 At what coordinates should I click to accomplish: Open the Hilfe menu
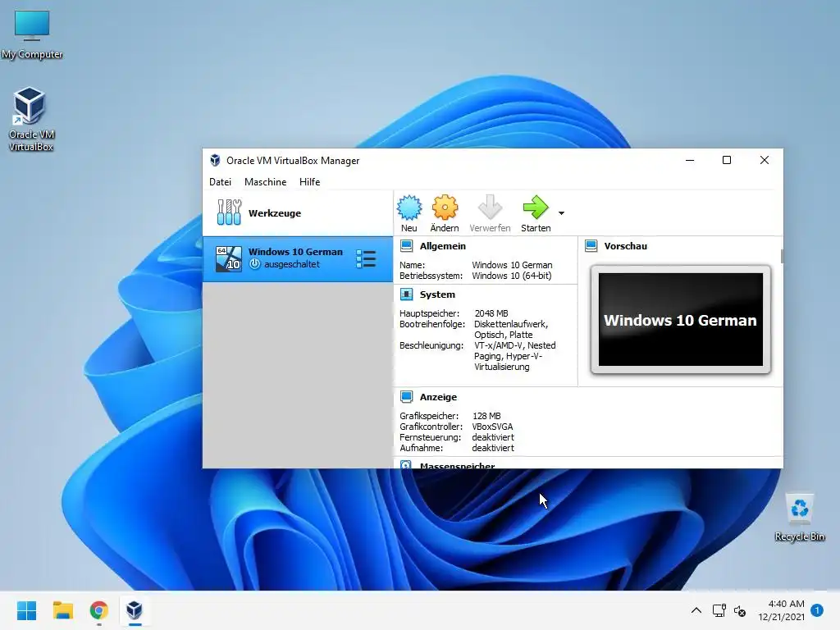309,181
